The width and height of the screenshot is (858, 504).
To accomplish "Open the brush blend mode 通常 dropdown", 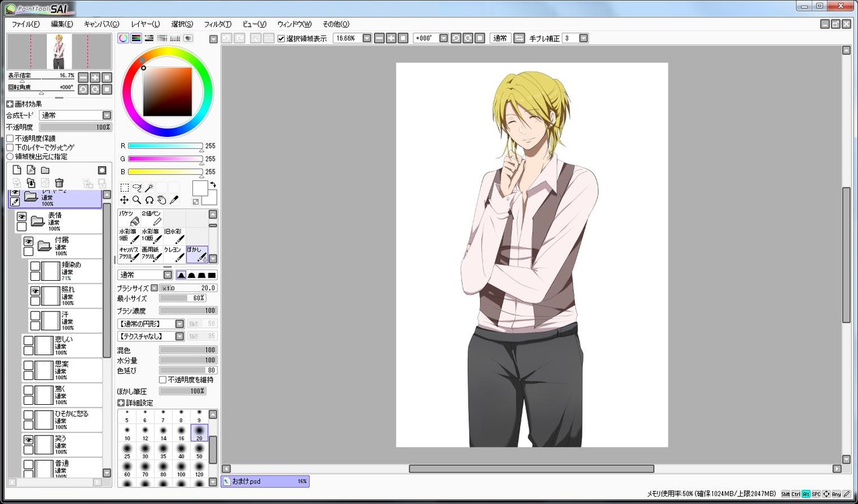I will coord(168,275).
